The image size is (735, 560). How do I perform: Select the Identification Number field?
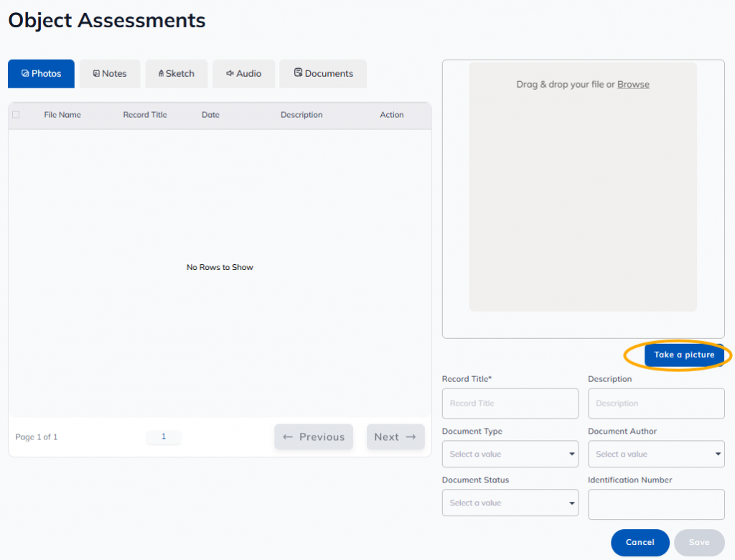[x=655, y=504]
